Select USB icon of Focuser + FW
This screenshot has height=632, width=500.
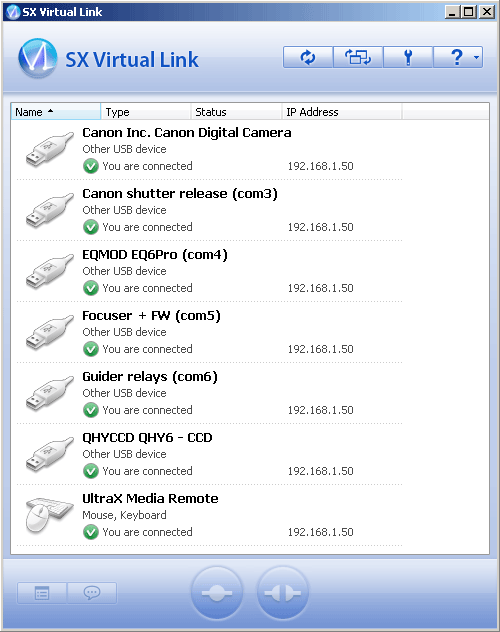pyautogui.click(x=50, y=332)
